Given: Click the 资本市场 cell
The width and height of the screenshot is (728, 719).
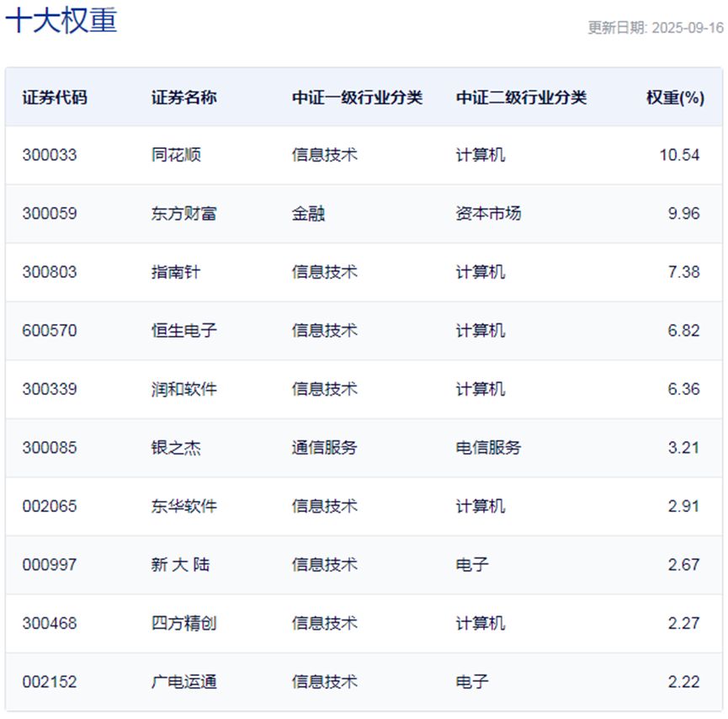Looking at the screenshot, I should tap(488, 213).
